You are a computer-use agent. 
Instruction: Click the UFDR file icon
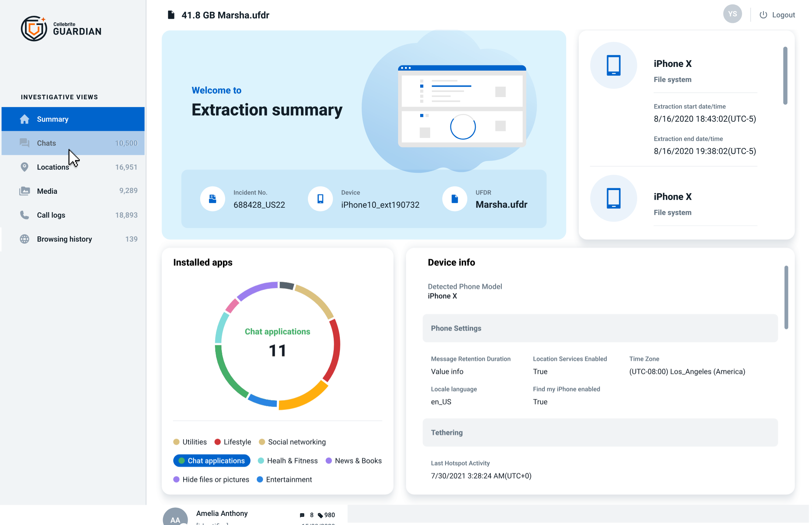coord(455,199)
